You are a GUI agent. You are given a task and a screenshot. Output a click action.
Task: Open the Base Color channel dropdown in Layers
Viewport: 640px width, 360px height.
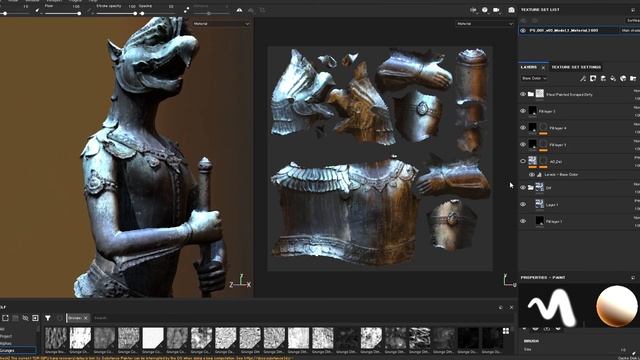point(534,78)
